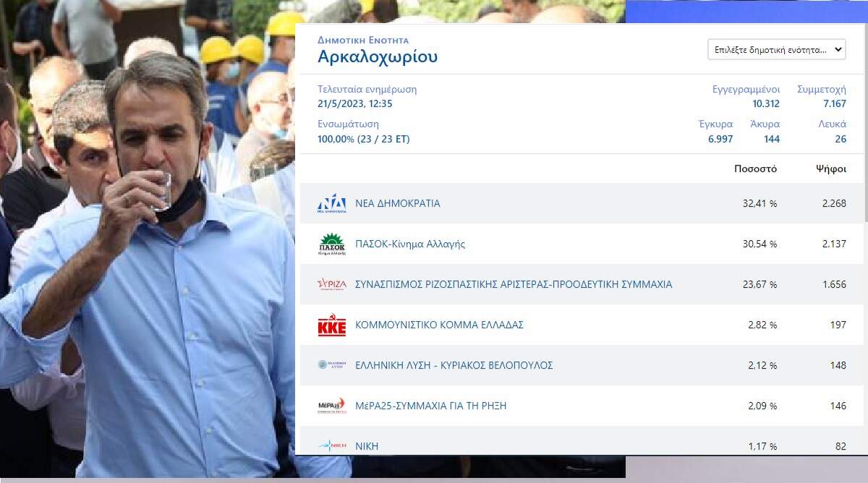Screen dimensions: 868x483
Task: Click the MeRA25 party logo
Action: (x=331, y=406)
